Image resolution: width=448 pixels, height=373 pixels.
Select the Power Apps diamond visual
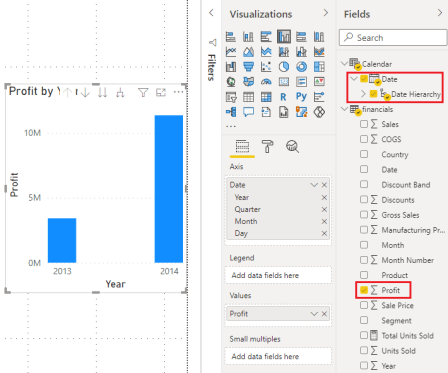(x=319, y=112)
